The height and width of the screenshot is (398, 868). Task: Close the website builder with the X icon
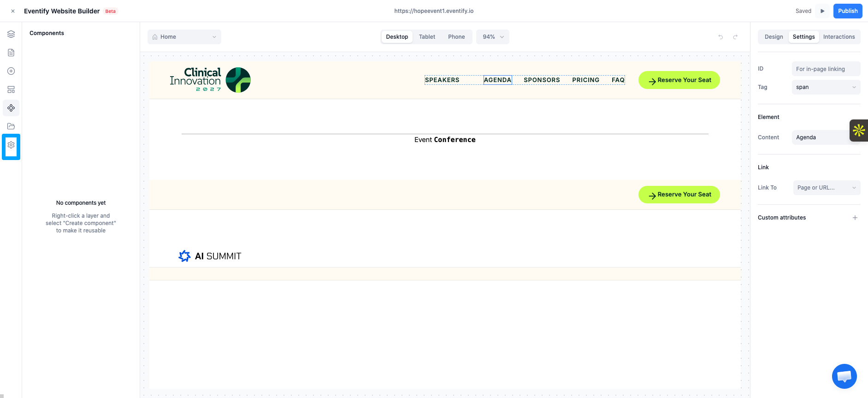tap(13, 11)
